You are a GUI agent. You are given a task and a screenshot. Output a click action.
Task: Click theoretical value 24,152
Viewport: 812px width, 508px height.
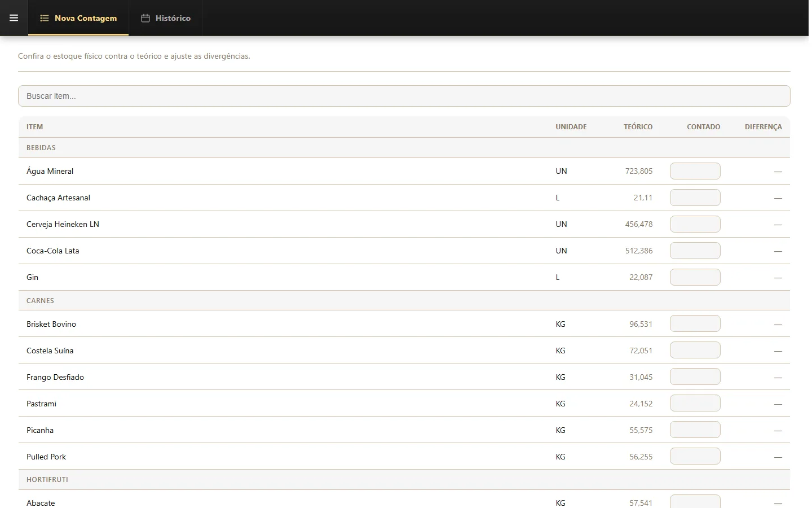coord(641,404)
